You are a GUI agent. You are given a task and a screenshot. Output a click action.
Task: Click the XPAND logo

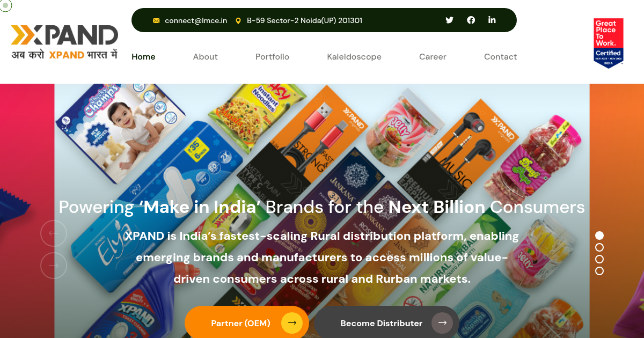click(64, 42)
